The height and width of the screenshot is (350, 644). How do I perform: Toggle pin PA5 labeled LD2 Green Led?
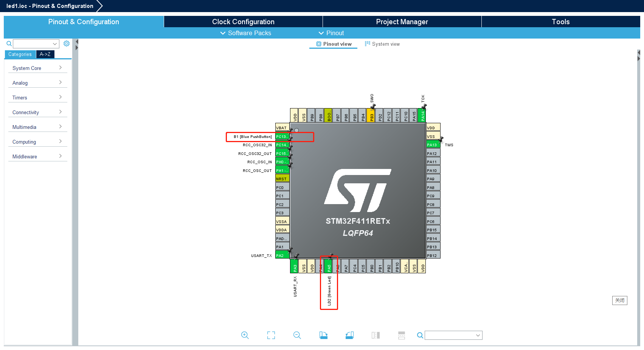(x=329, y=266)
